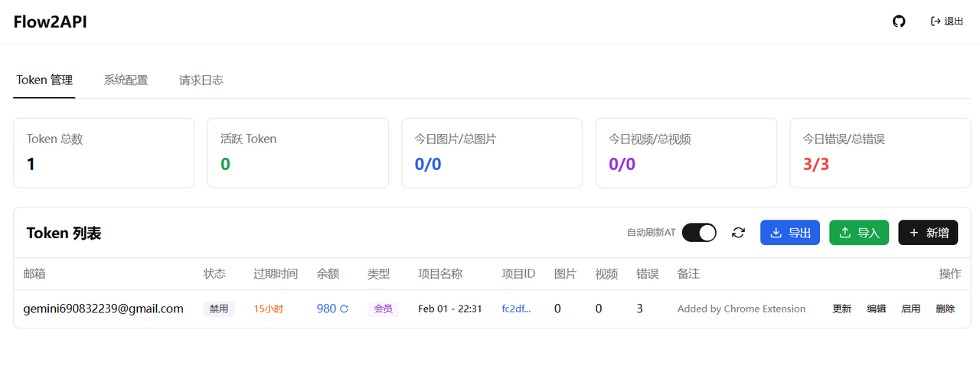Refresh the 980 balance icon
980x366 pixels.
[x=345, y=309]
